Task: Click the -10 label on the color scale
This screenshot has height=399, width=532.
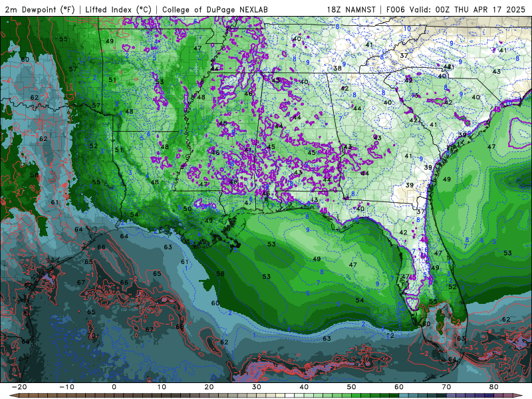Action: [66, 387]
